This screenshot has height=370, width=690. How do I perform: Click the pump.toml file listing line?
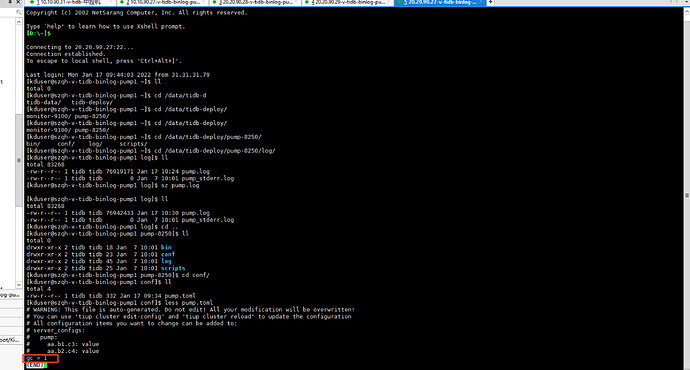click(x=111, y=296)
